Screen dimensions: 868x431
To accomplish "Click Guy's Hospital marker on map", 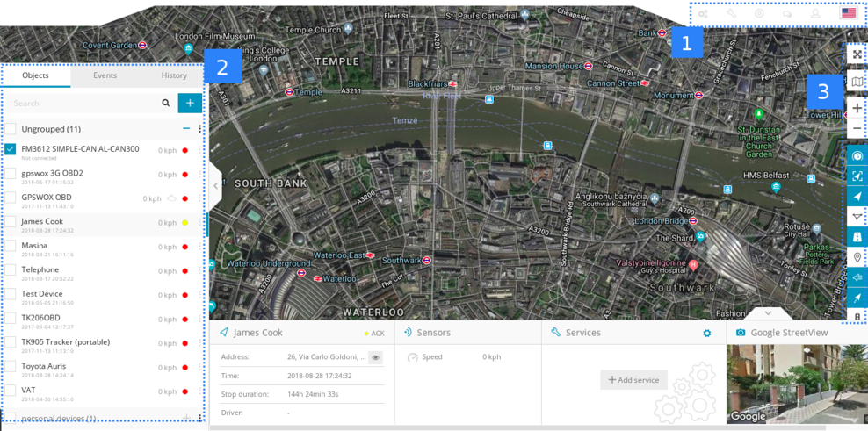I will coord(693,266).
